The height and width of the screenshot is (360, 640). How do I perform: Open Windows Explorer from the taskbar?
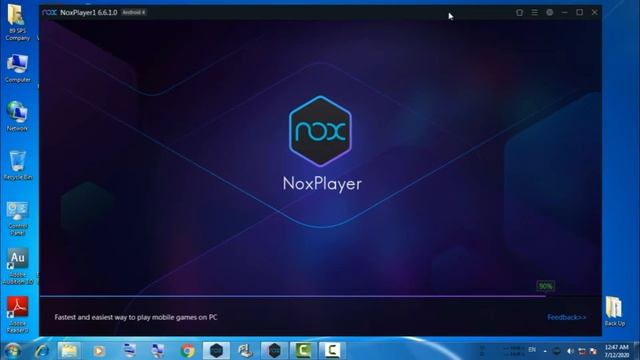(x=69, y=351)
